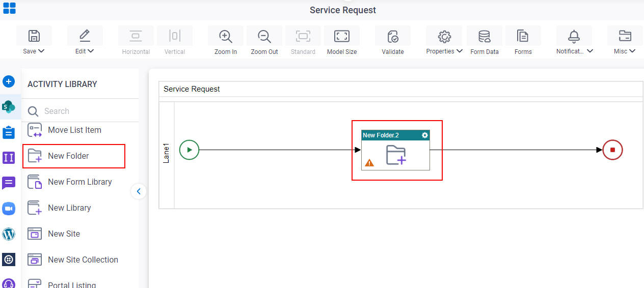Select the SharePoint sidebar icon
This screenshot has height=288, width=644.
click(x=9, y=107)
